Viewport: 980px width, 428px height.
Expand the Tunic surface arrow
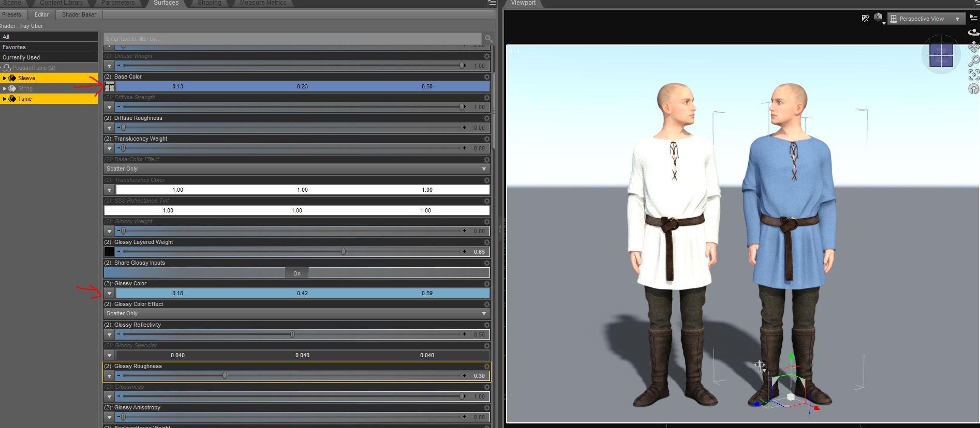5,99
